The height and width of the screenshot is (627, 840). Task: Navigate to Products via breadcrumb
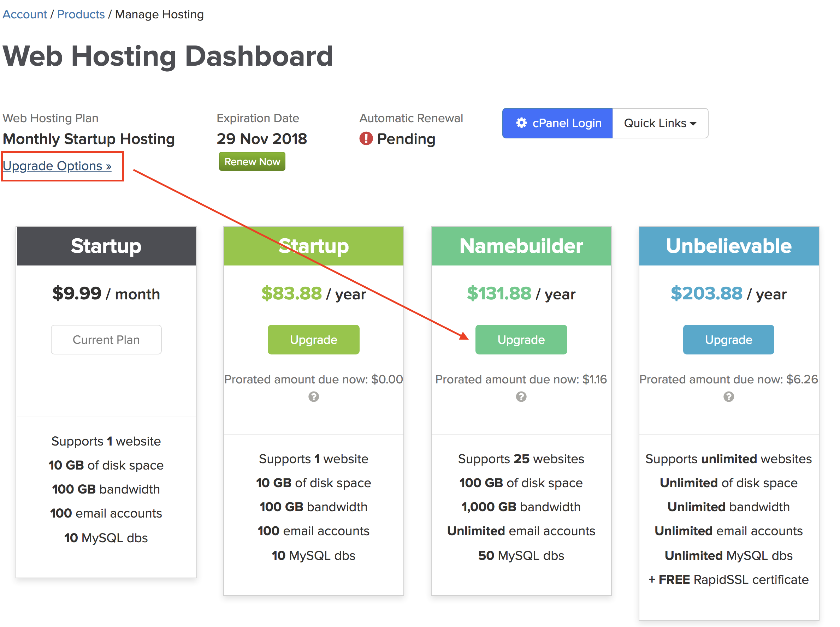pos(81,14)
